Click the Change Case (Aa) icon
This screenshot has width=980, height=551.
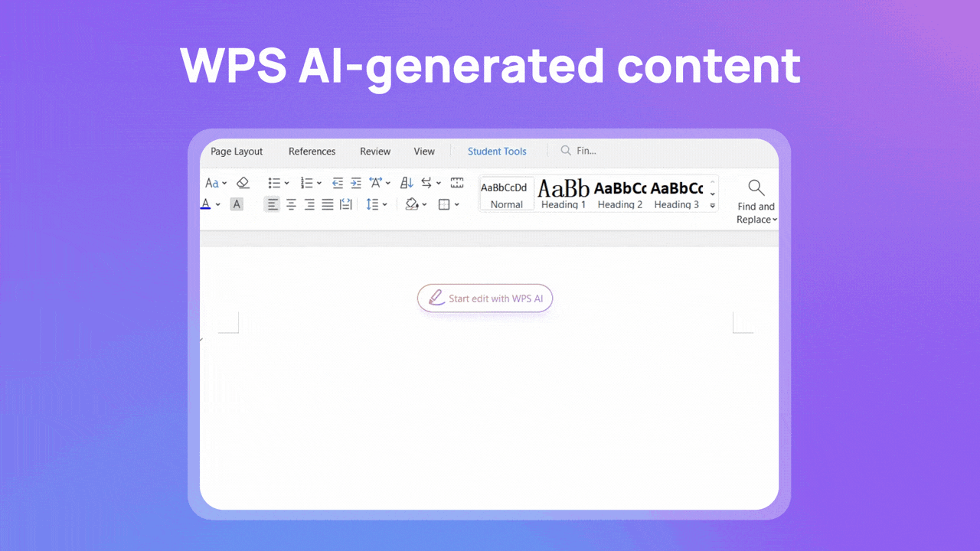[x=212, y=183]
